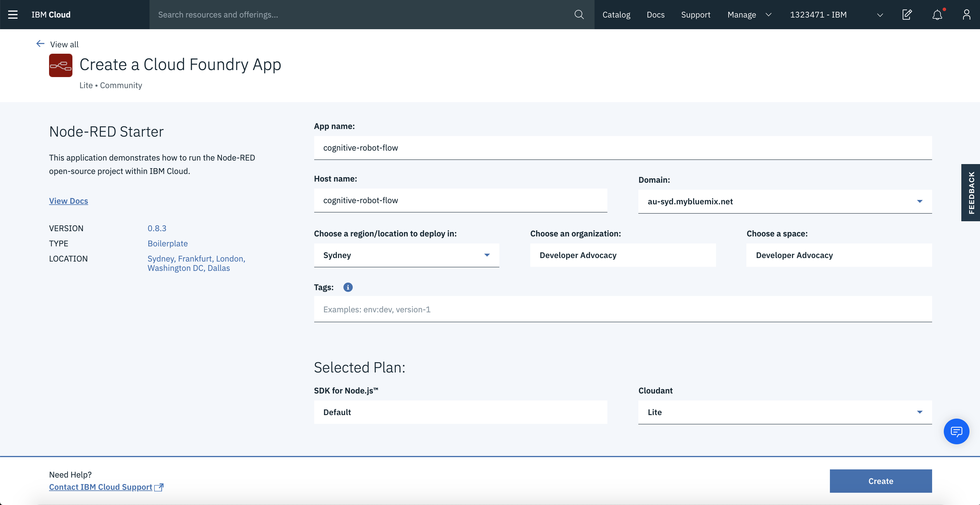Open the Feedback side tab
Screen dimensions: 980x505
pos(970,192)
